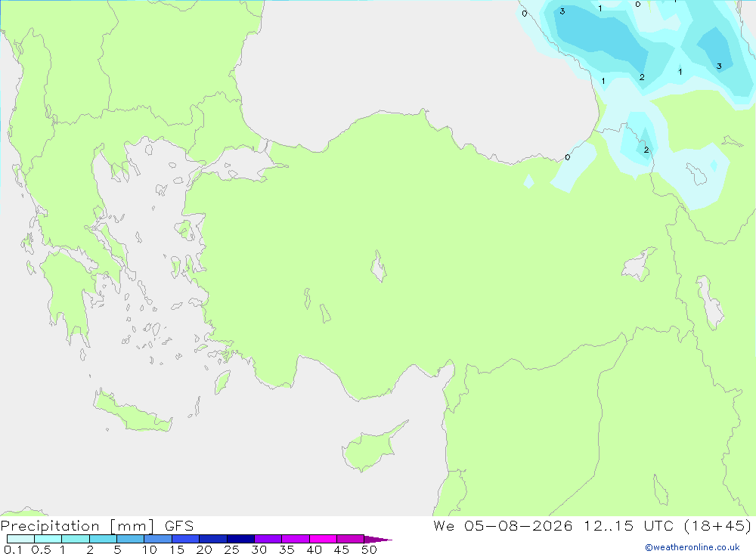Viewport: 756px width, 554px height.
Task: Click the Cyprus island on the map
Action: 370,448
